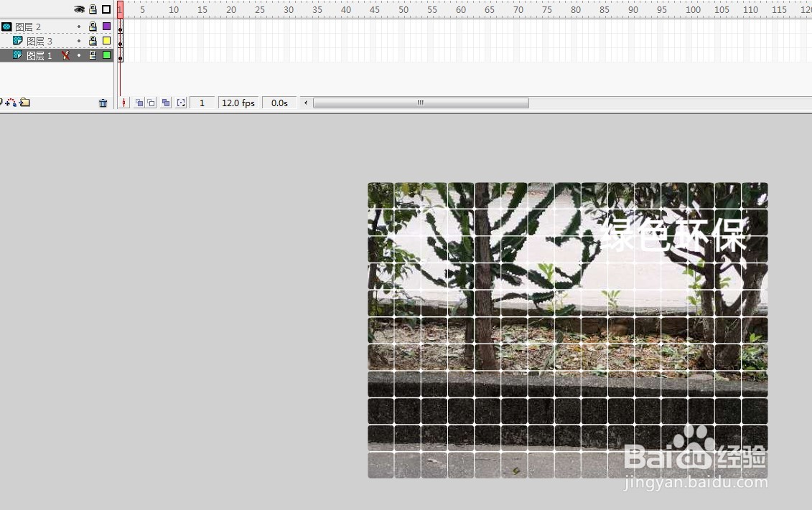This screenshot has height=510, width=812.
Task: Insert a new layer folder
Action: click(25, 103)
